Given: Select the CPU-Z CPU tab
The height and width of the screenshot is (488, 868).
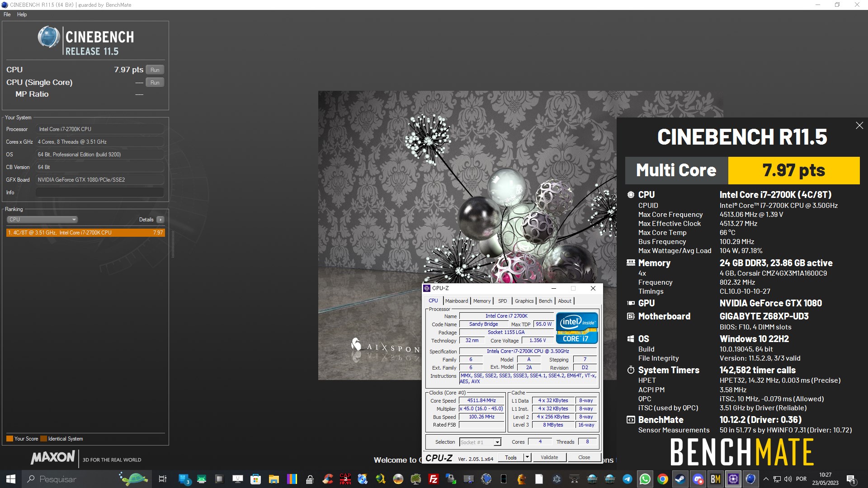Looking at the screenshot, I should coord(433,301).
